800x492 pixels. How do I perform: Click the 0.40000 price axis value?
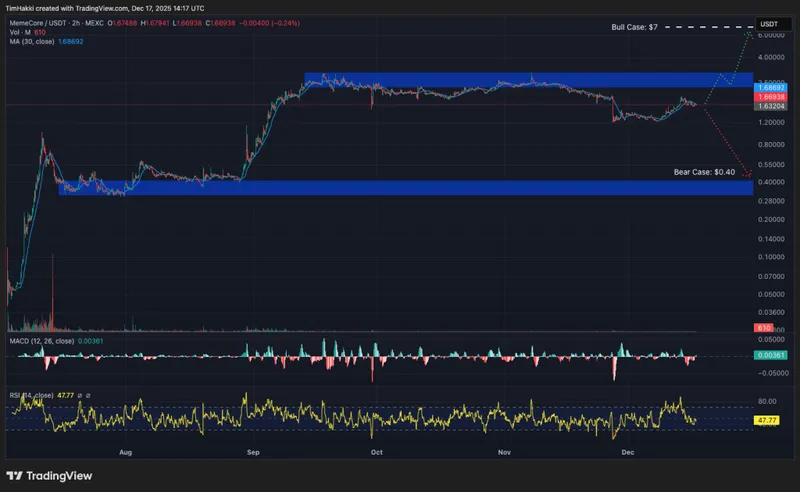click(x=771, y=182)
